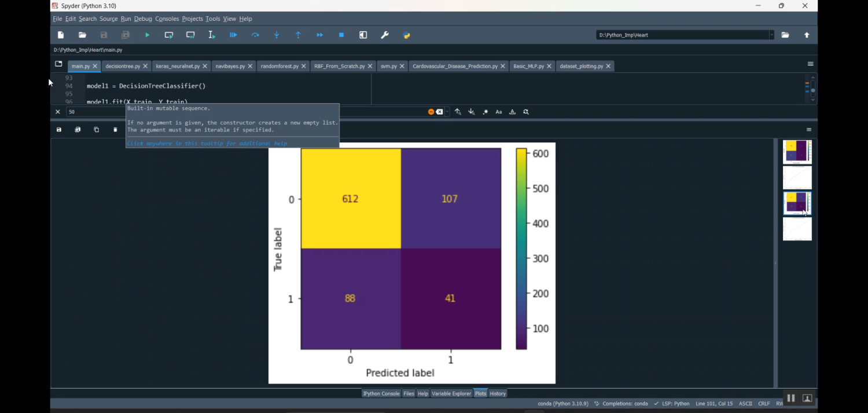Toggle whole words search option

pyautogui.click(x=512, y=112)
